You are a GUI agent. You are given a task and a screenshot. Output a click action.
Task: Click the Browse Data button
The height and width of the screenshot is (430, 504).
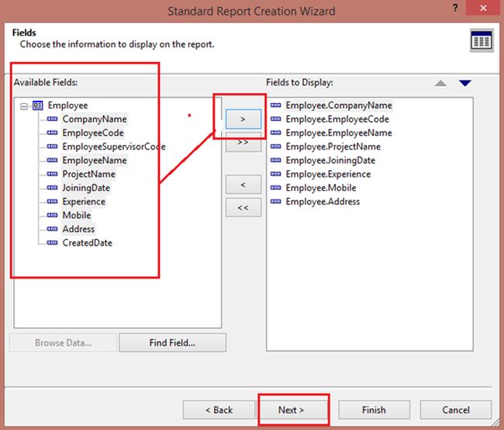[x=63, y=342]
